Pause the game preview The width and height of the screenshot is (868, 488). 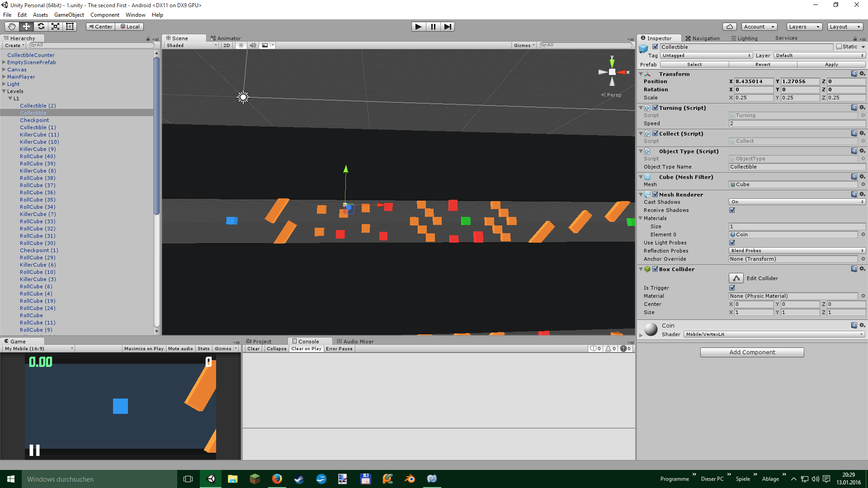tap(433, 27)
